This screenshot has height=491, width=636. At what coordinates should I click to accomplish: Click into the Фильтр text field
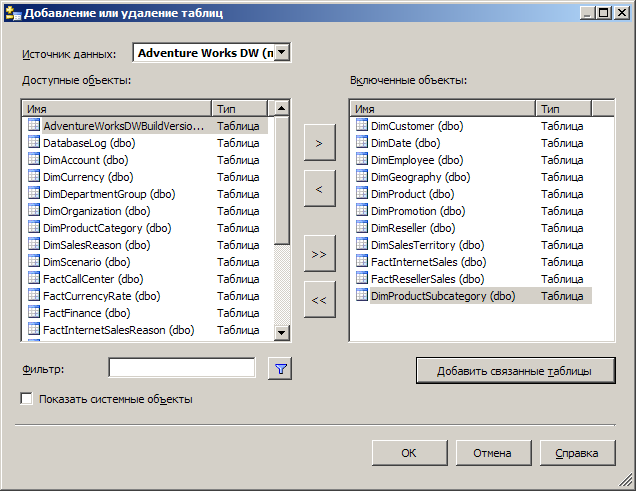182,368
